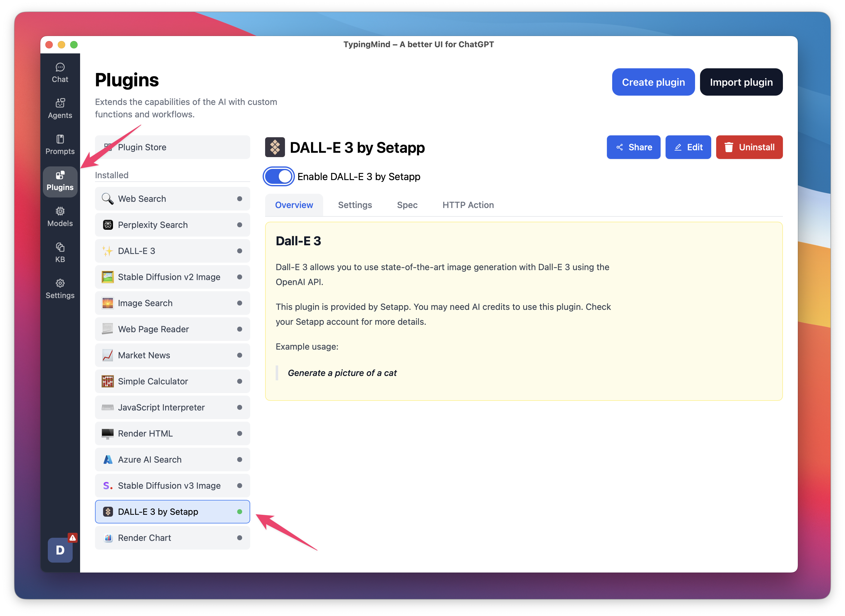The height and width of the screenshot is (616, 845).
Task: Click the Create plugin button
Action: [653, 82]
